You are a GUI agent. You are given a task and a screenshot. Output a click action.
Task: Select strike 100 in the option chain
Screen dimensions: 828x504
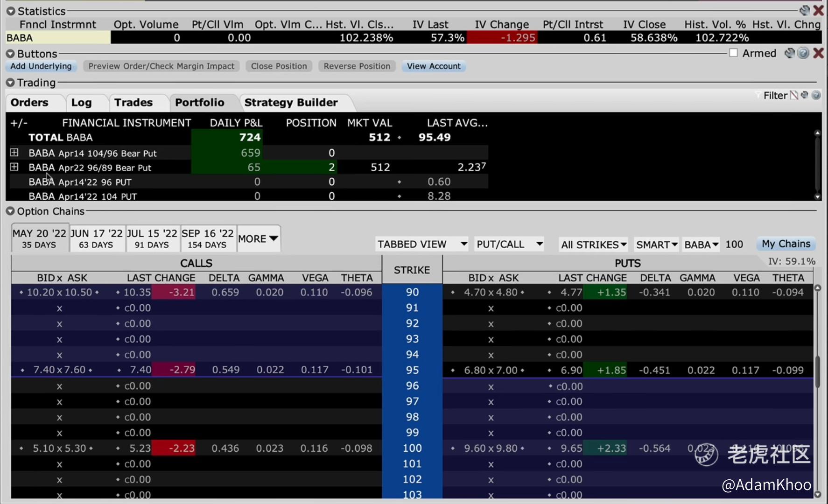click(x=412, y=448)
